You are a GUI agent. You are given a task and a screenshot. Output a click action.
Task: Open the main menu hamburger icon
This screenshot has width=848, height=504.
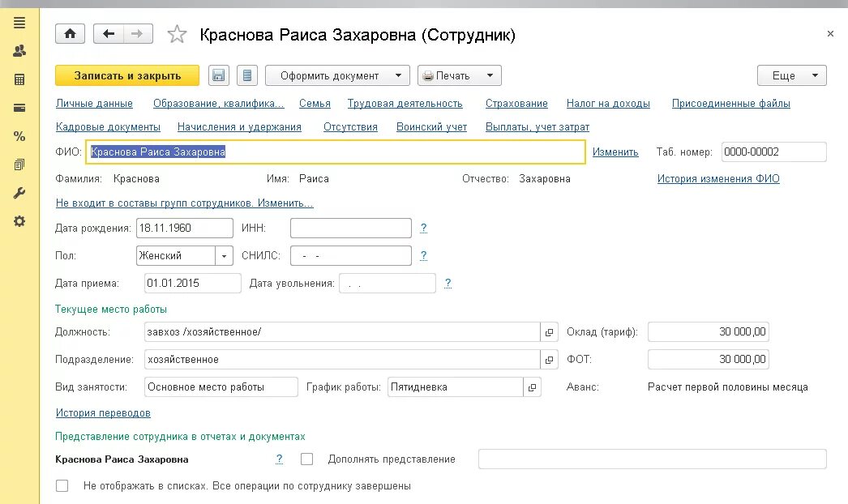click(x=19, y=23)
